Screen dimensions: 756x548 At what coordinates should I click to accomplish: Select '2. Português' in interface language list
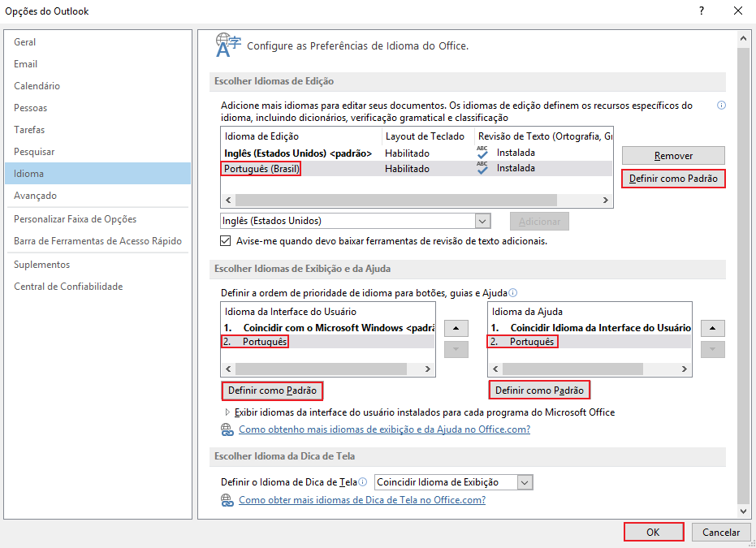[x=328, y=342]
